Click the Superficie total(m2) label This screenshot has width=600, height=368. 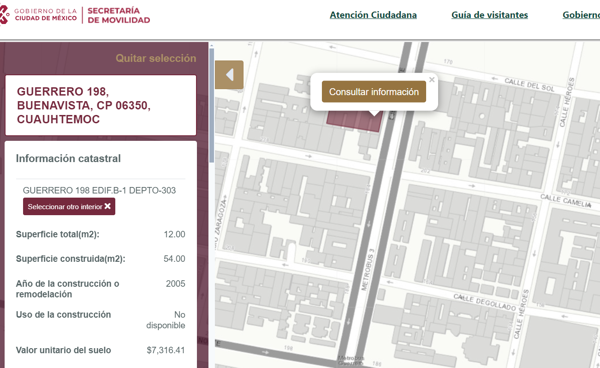point(57,234)
